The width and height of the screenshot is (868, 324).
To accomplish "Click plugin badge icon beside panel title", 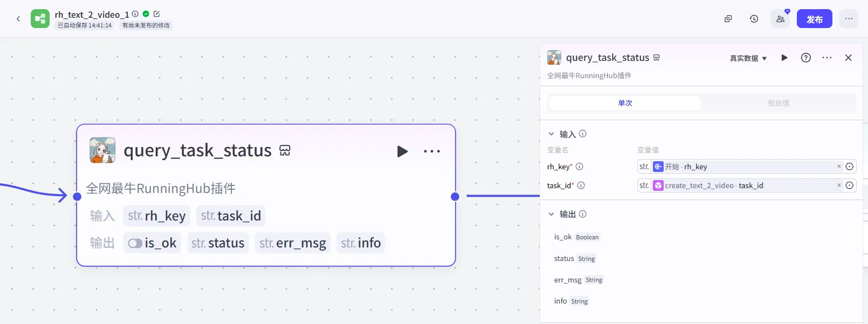I will tap(657, 58).
